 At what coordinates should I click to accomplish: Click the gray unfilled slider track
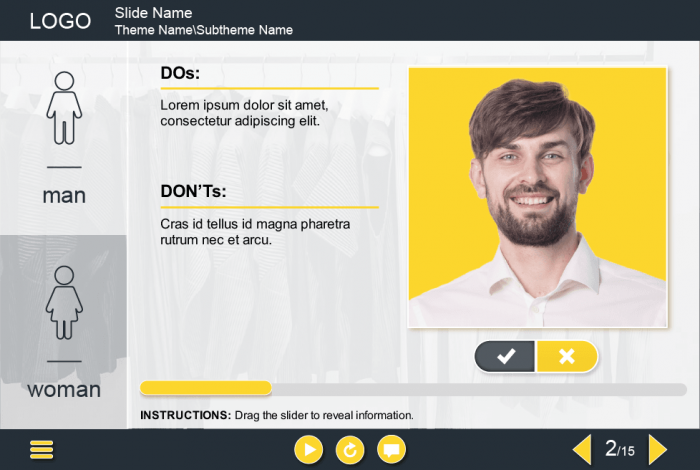479,389
